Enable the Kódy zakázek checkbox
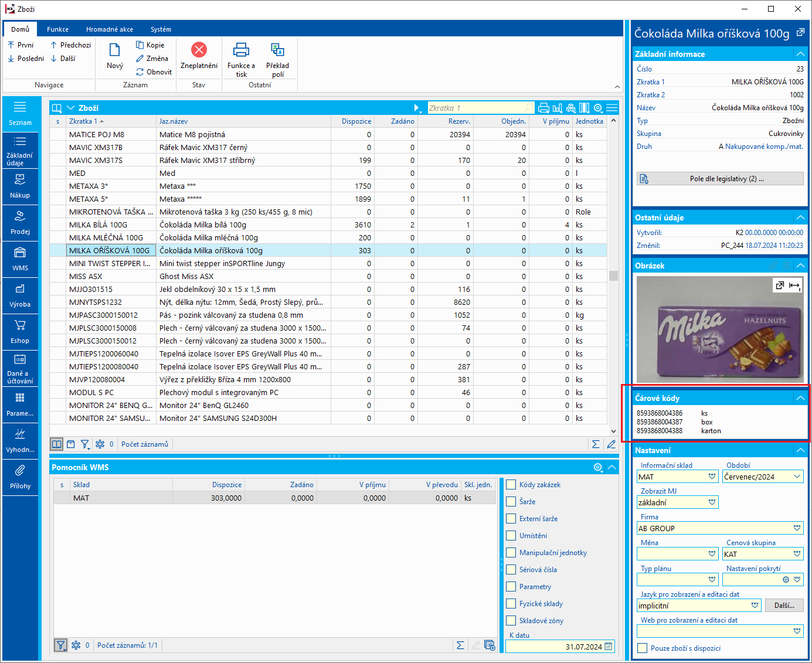The width and height of the screenshot is (812, 663). click(x=511, y=485)
